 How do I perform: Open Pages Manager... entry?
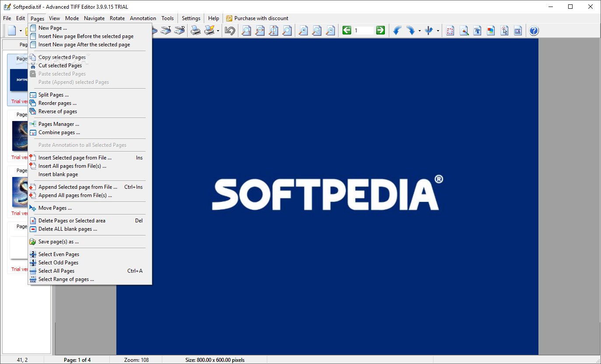tap(90, 124)
